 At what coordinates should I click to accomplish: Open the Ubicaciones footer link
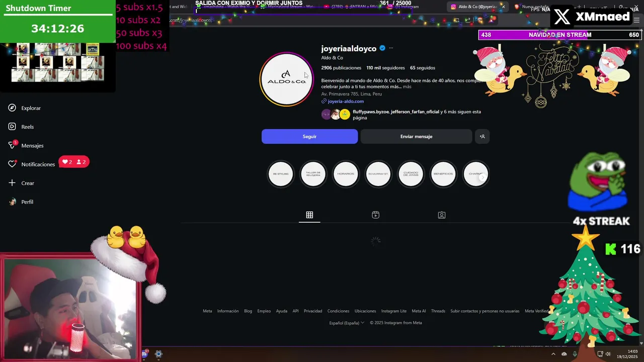365,311
